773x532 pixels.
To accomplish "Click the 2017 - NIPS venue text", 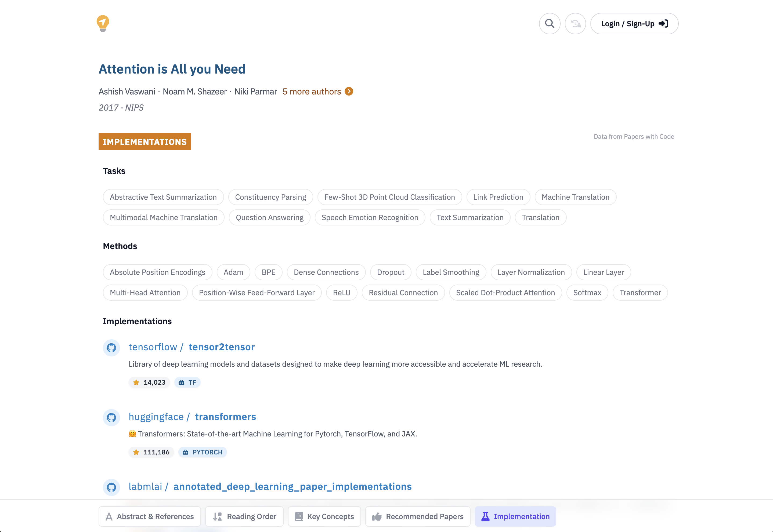I will click(121, 108).
